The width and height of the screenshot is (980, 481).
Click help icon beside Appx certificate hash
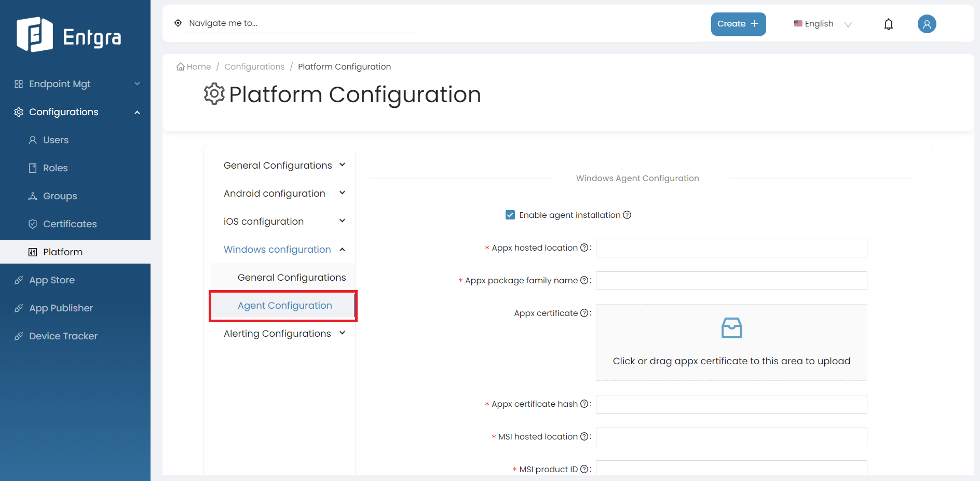tap(584, 404)
